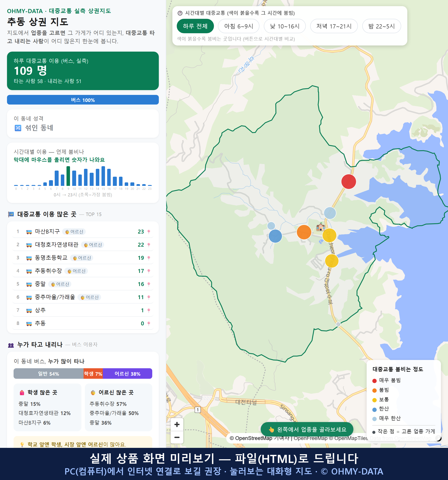Select the 밤 22~5시 time filter
The image size is (448, 480).
[x=381, y=26]
